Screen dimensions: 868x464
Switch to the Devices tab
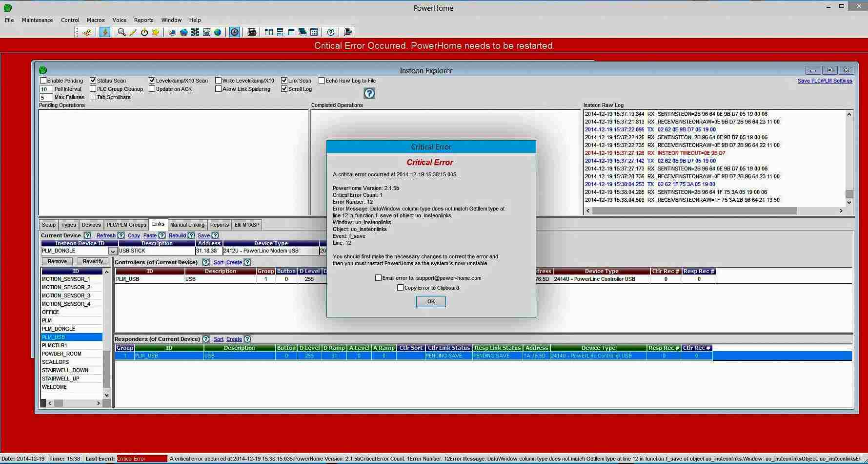point(91,225)
